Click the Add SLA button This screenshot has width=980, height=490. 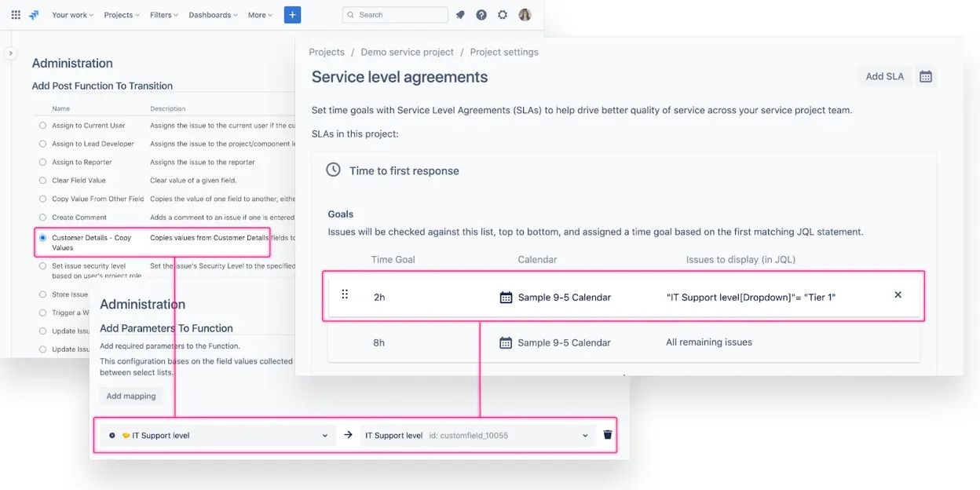coord(884,76)
